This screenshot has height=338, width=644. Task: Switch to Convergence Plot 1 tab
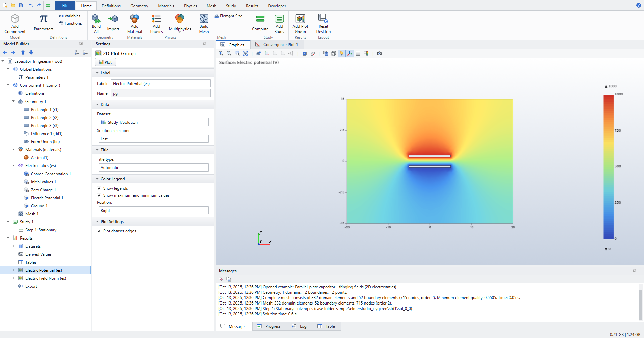(x=277, y=45)
